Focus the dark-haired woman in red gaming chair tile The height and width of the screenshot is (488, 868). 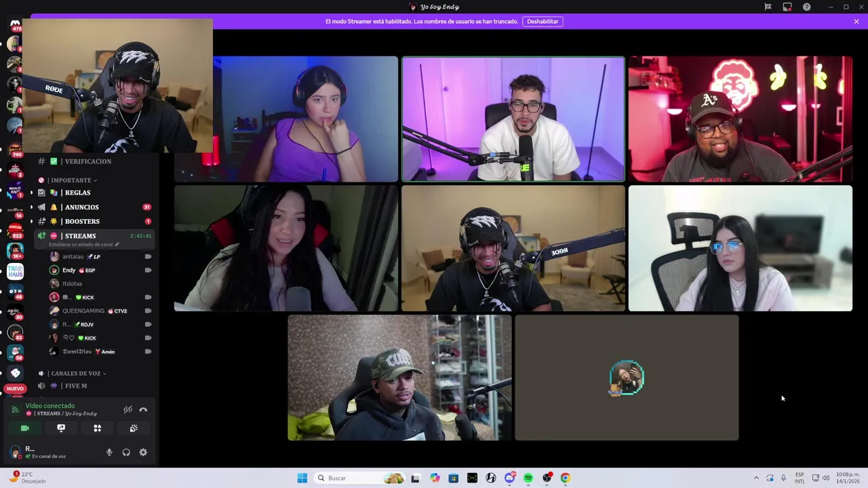click(x=286, y=249)
